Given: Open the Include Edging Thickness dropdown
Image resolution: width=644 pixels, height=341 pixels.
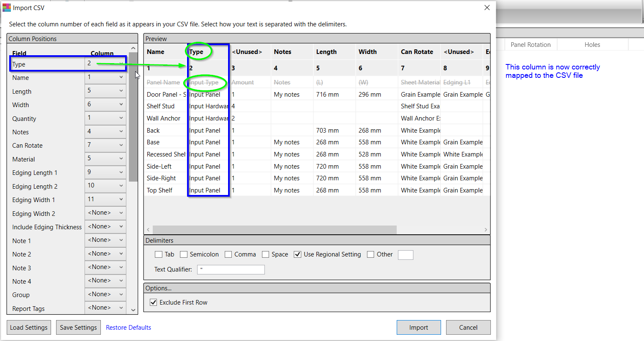Looking at the screenshot, I should click(x=105, y=226).
